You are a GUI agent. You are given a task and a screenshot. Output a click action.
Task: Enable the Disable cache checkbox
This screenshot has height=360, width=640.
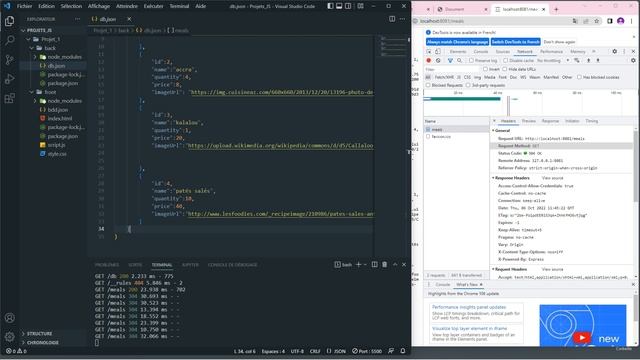tap(505, 60)
